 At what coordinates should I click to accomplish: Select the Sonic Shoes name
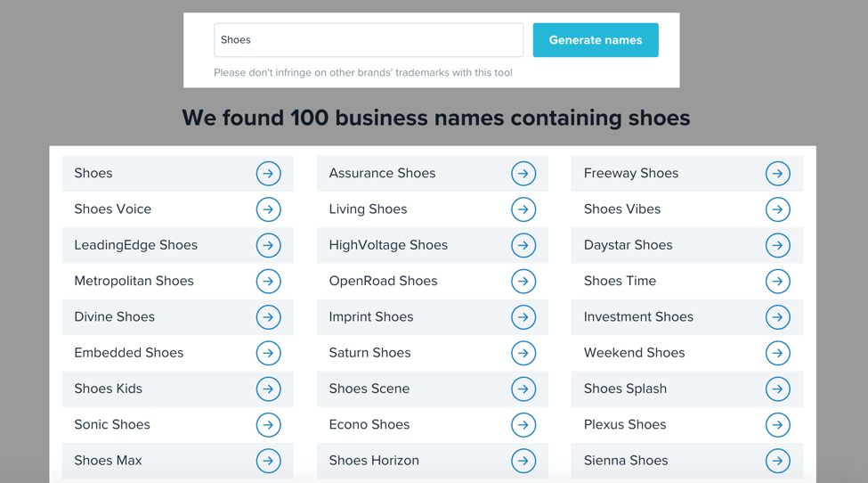click(x=112, y=424)
